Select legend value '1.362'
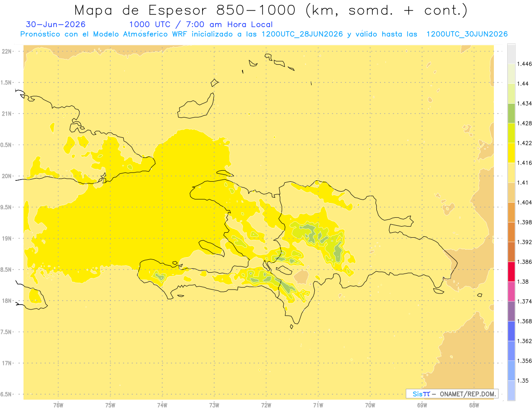 pos(525,341)
